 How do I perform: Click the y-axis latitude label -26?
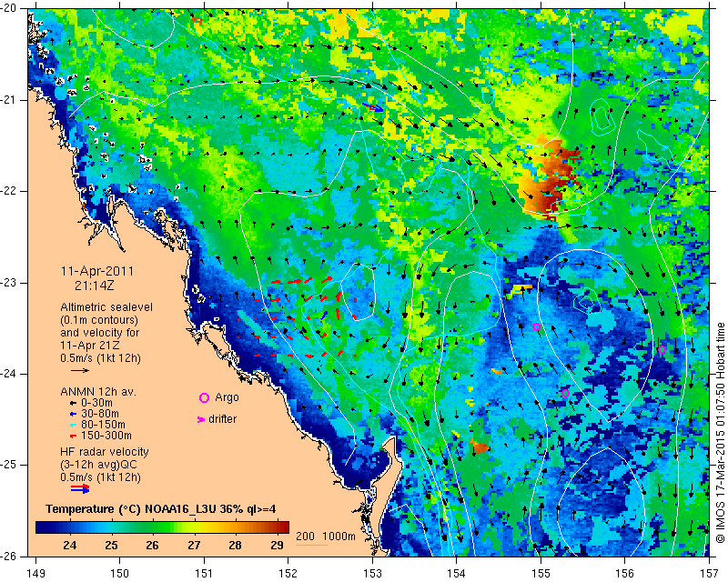point(10,556)
